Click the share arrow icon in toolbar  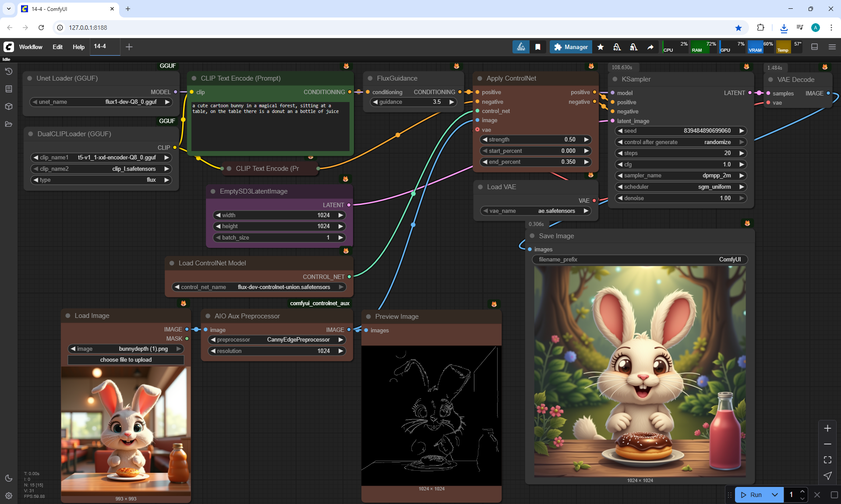(x=650, y=47)
